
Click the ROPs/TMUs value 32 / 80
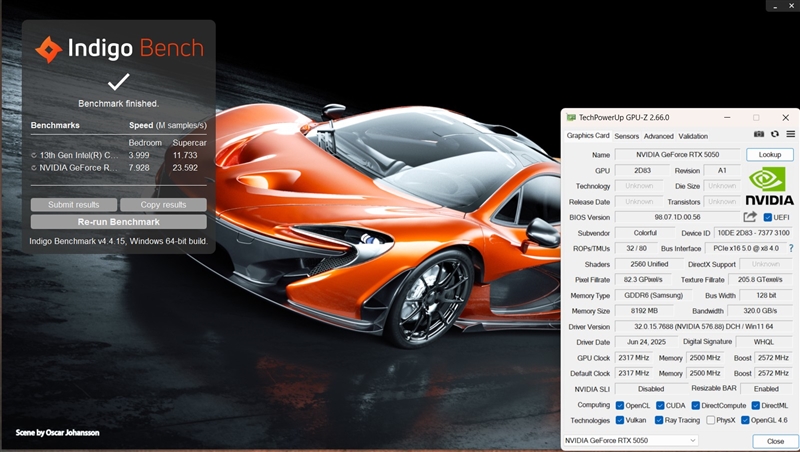click(636, 248)
